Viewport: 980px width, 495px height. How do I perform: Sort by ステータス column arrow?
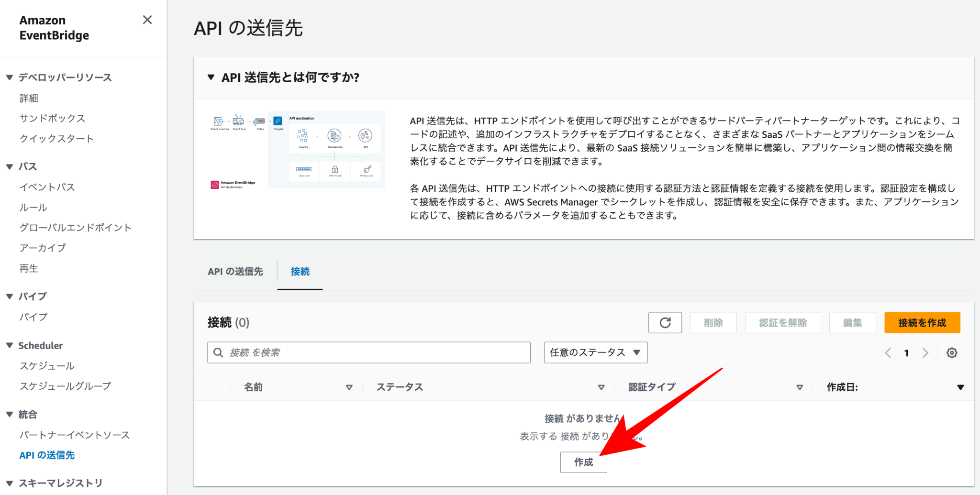click(x=601, y=387)
